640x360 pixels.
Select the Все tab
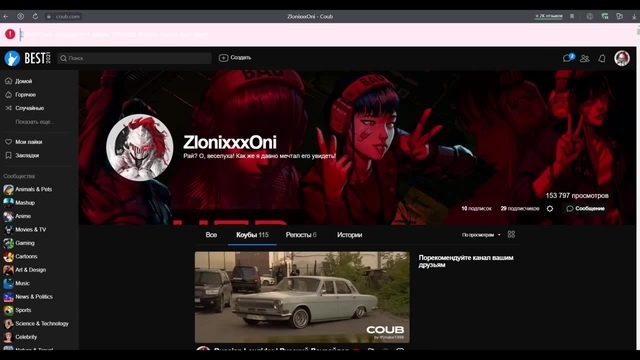point(211,235)
